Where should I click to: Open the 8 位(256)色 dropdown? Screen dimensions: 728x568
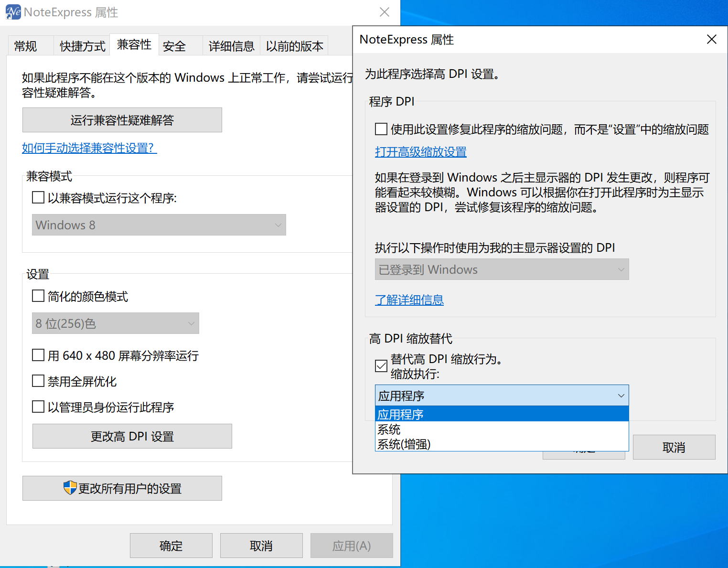tap(116, 323)
